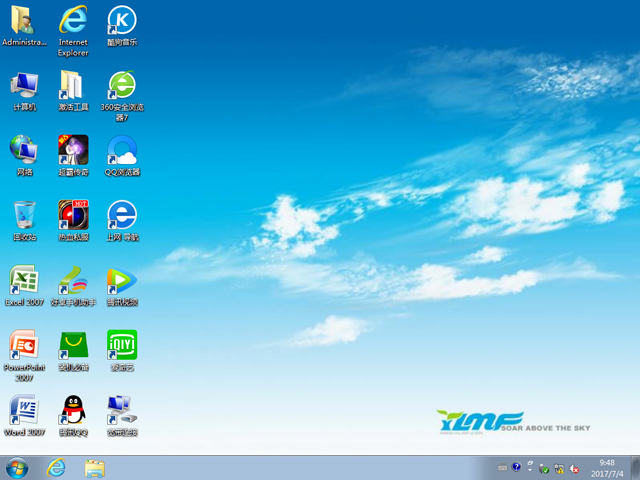
Task: Launch Excel 2007 from the desktop
Action: (x=24, y=281)
